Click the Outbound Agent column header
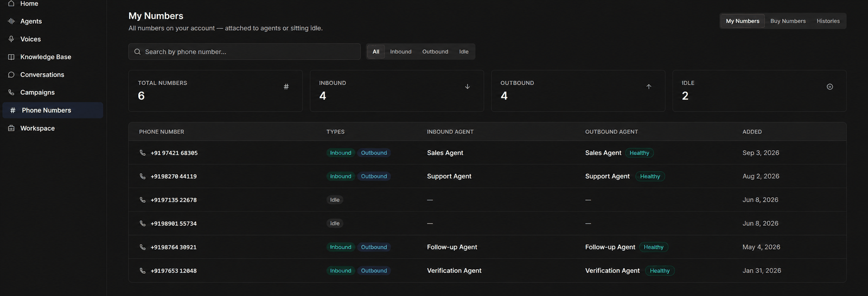The image size is (868, 296). [611, 132]
